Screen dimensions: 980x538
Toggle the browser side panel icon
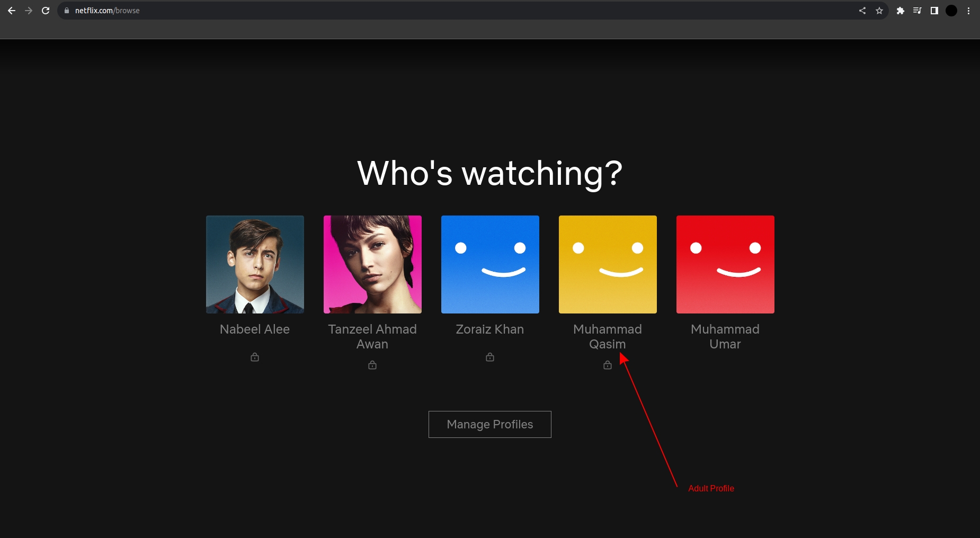[x=934, y=11]
